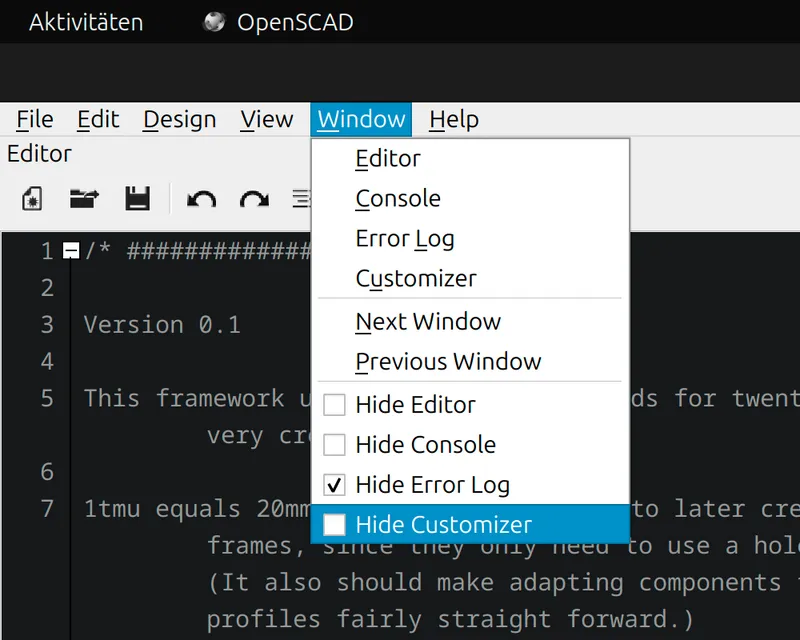Open the Design menu
The width and height of the screenshot is (800, 640).
click(x=180, y=119)
